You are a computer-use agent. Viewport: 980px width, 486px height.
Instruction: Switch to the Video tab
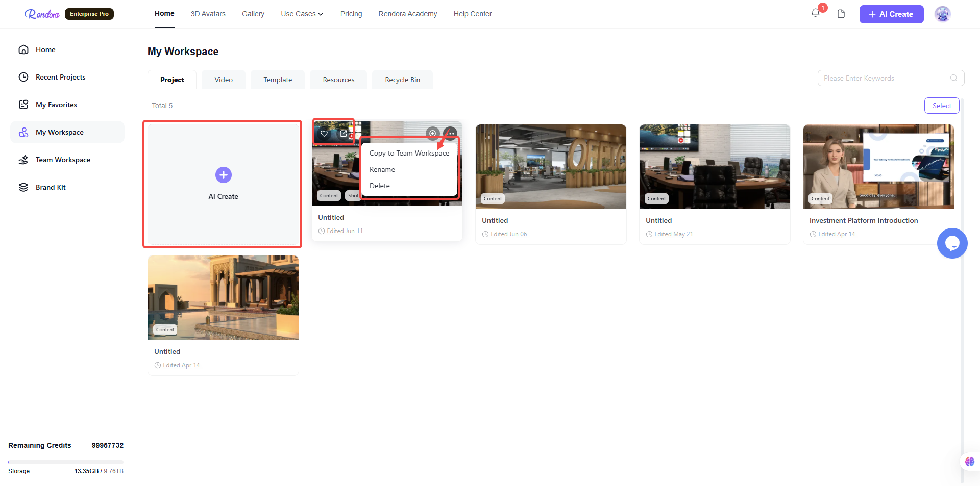(224, 80)
